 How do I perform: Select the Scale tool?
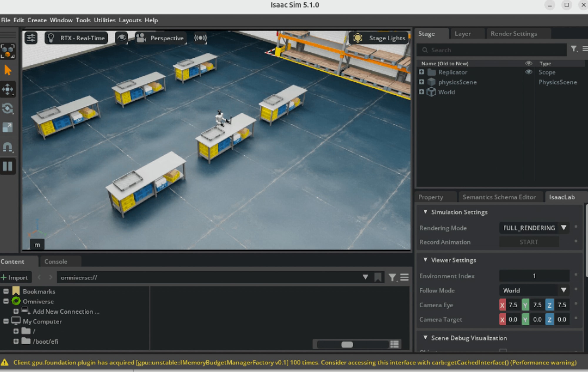(8, 127)
